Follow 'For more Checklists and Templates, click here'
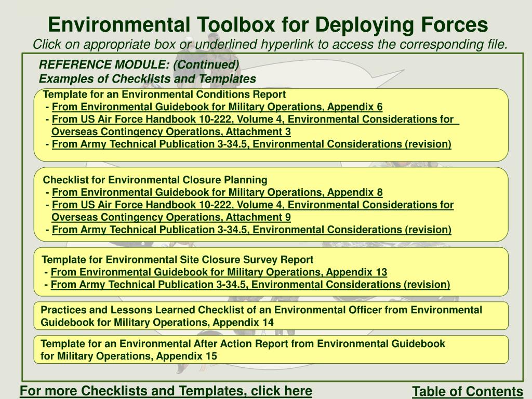 (166, 391)
